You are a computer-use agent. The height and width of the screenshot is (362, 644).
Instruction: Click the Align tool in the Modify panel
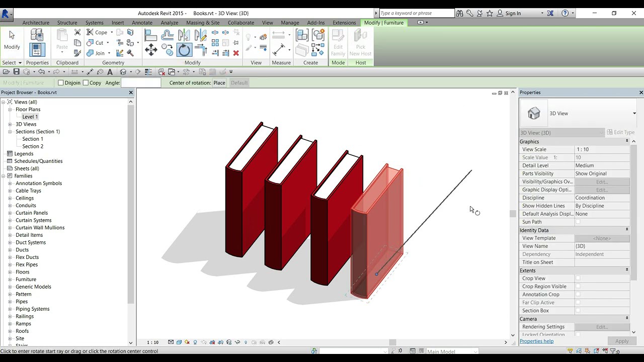click(x=151, y=35)
